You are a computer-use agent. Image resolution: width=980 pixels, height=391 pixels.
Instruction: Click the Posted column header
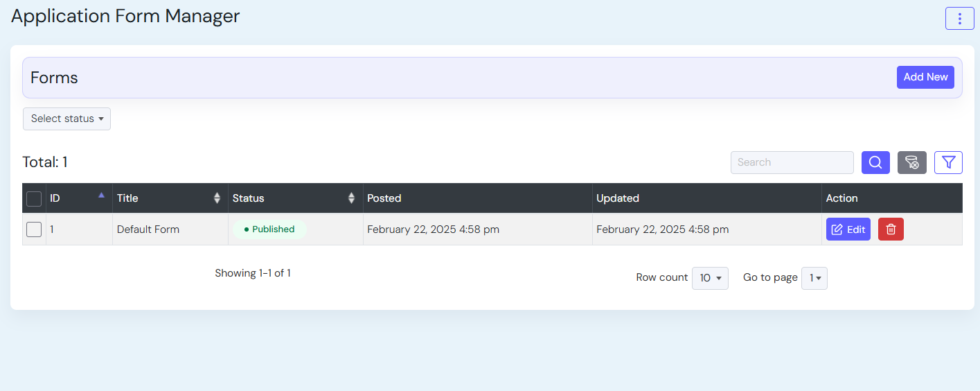384,198
